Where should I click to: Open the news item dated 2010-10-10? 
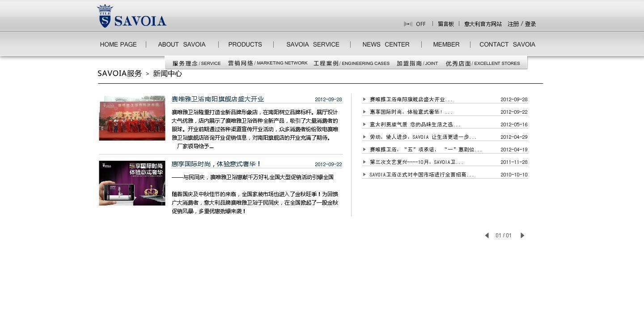421,175
